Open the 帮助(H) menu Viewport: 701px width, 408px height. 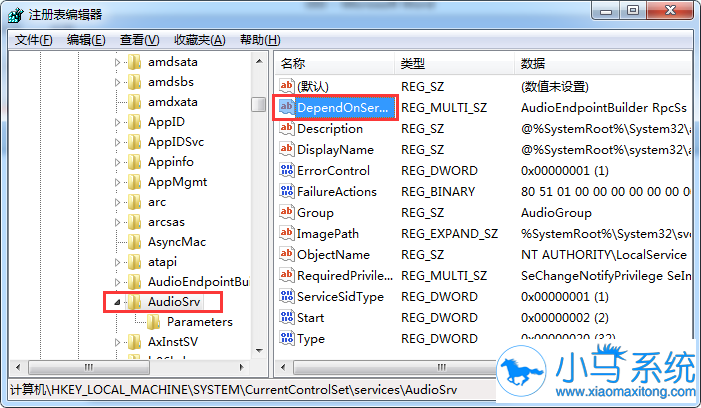[x=260, y=40]
